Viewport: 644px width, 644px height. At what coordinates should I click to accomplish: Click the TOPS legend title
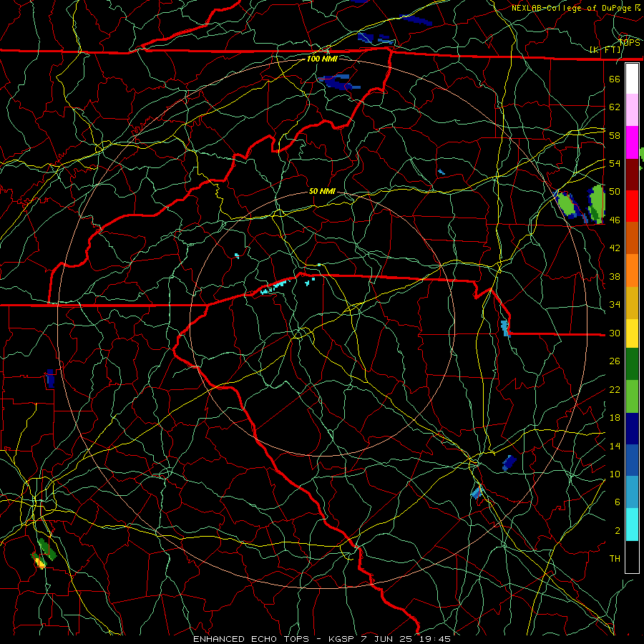click(629, 42)
